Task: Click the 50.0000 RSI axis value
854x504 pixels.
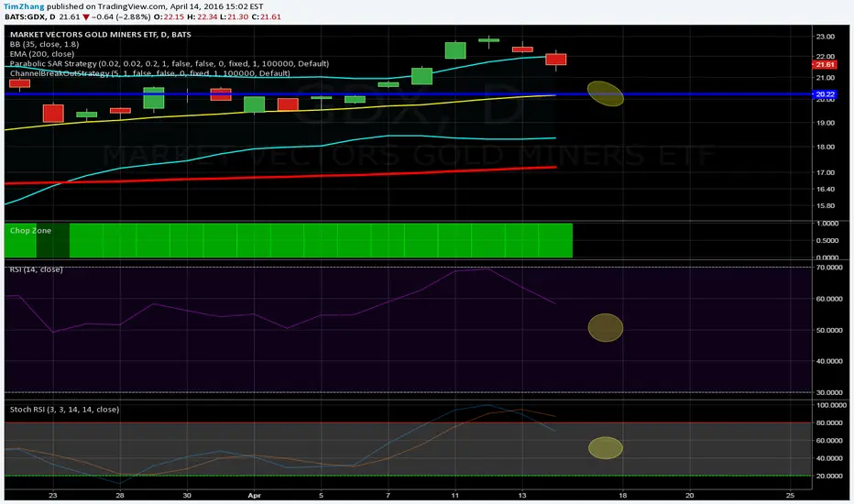Action: pyautogui.click(x=829, y=330)
